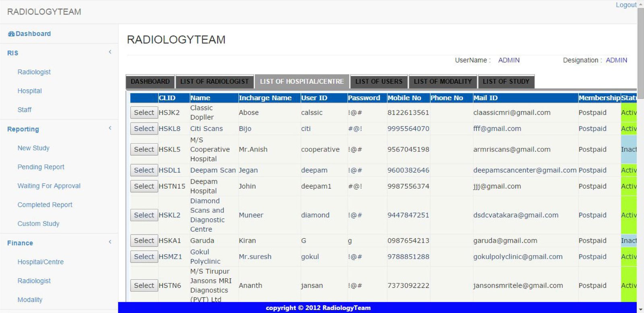Open Pending Report in the sidebar
644x313 pixels.
[x=41, y=167]
